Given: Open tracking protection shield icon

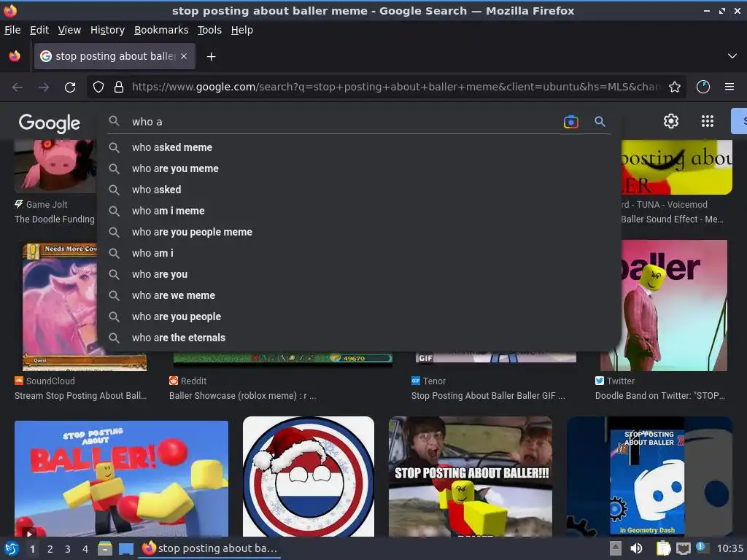Looking at the screenshot, I should 98,87.
